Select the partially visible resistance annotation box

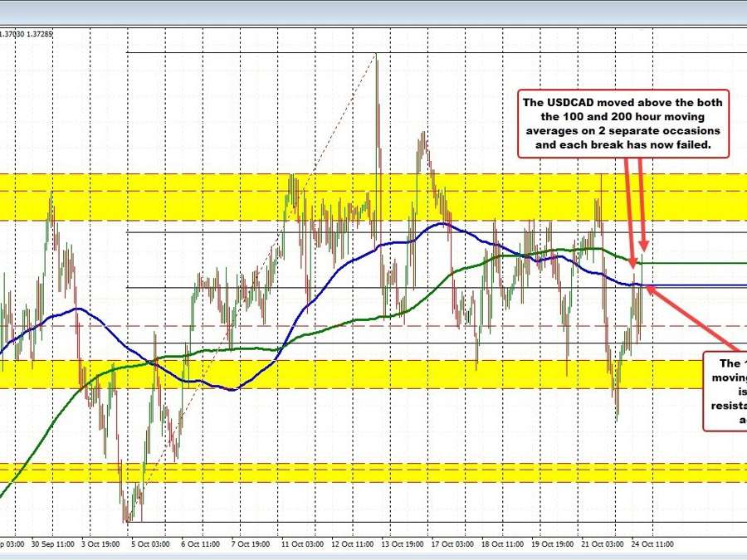[x=726, y=391]
